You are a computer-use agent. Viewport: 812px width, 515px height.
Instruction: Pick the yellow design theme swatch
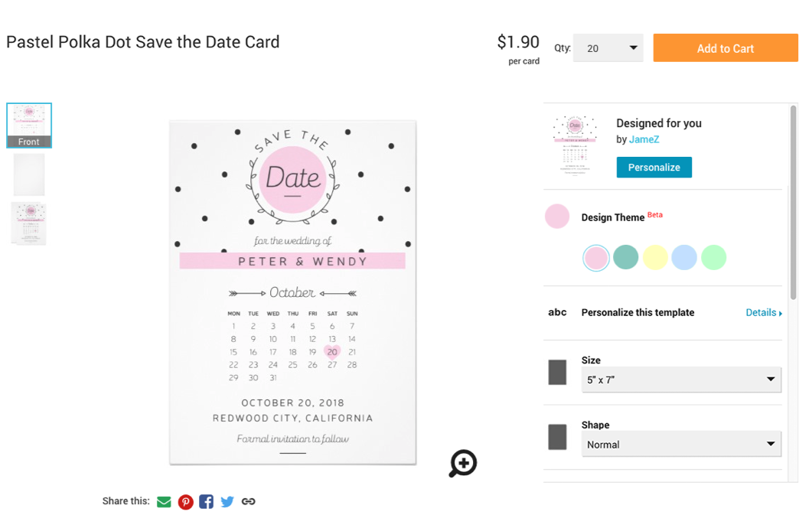(655, 257)
